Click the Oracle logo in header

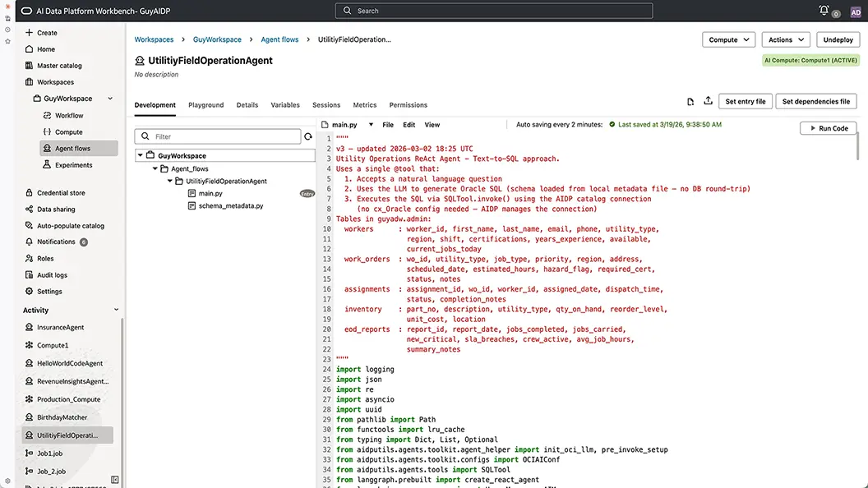26,11
